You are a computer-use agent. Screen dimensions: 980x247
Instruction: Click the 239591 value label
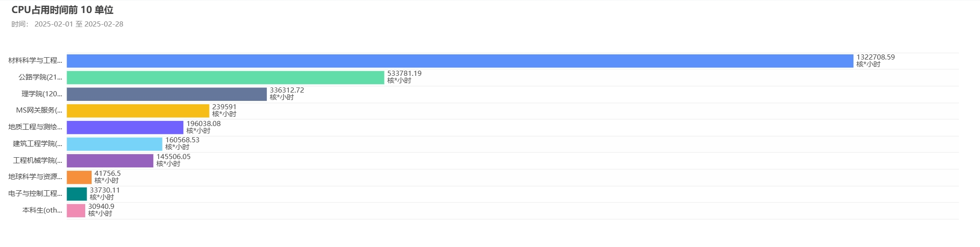tap(224, 107)
